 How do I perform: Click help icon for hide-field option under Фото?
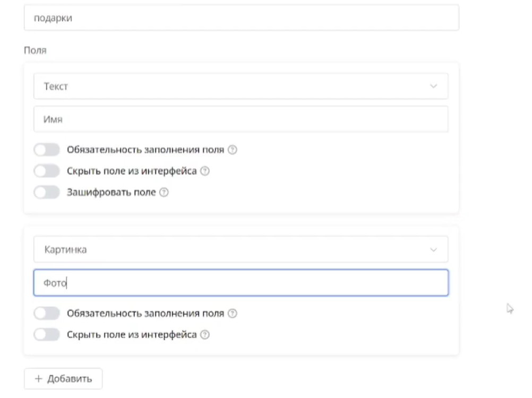point(205,335)
